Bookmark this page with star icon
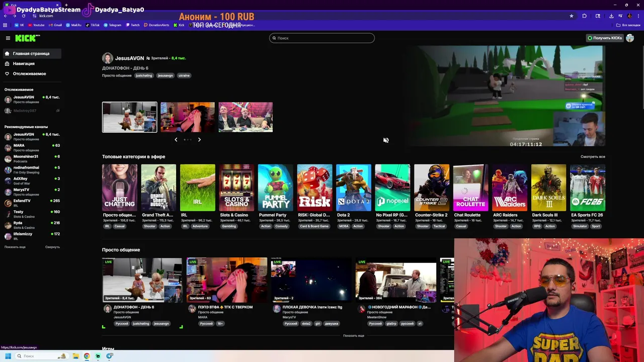The height and width of the screenshot is (362, 644). click(x=572, y=16)
